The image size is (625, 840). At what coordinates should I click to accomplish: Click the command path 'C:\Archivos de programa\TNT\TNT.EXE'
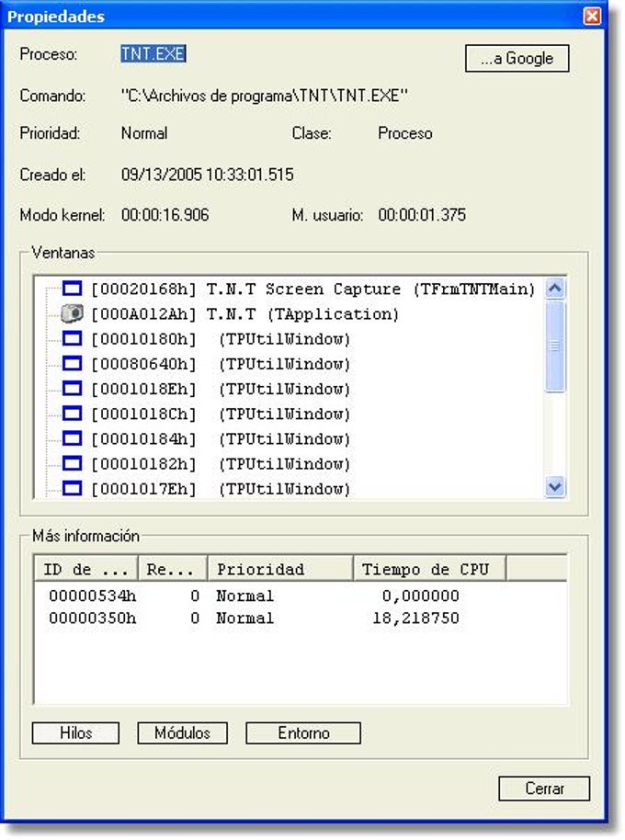[x=265, y=96]
